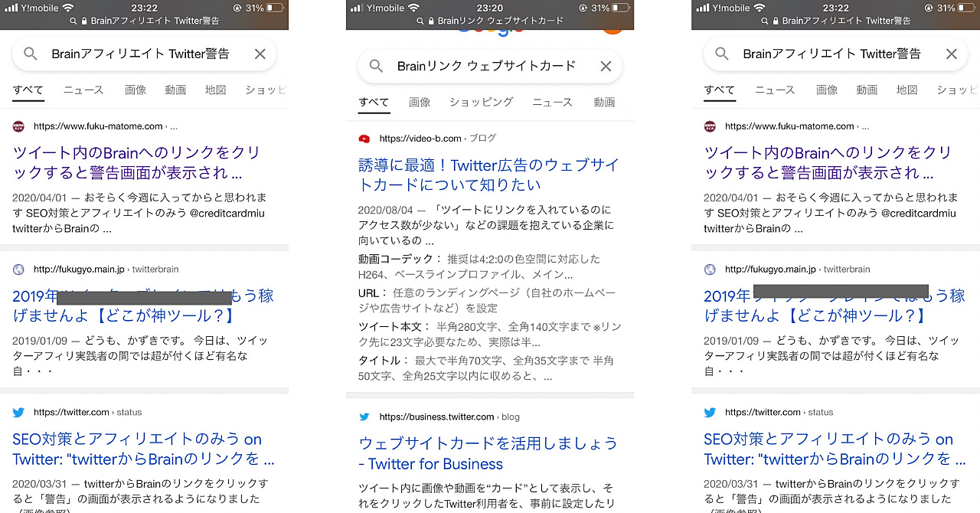Open 動画 tab in left screenshot
The width and height of the screenshot is (980, 513).
pyautogui.click(x=175, y=90)
